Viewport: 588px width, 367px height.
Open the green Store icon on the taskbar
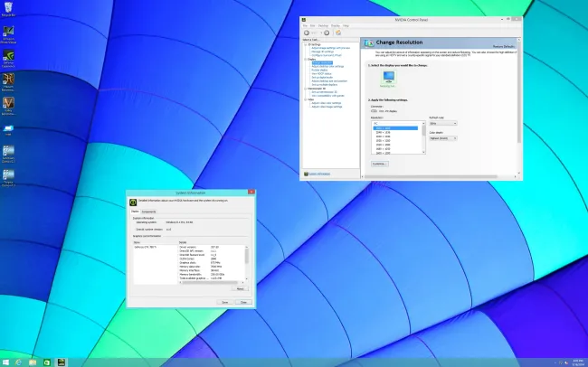coord(47,362)
